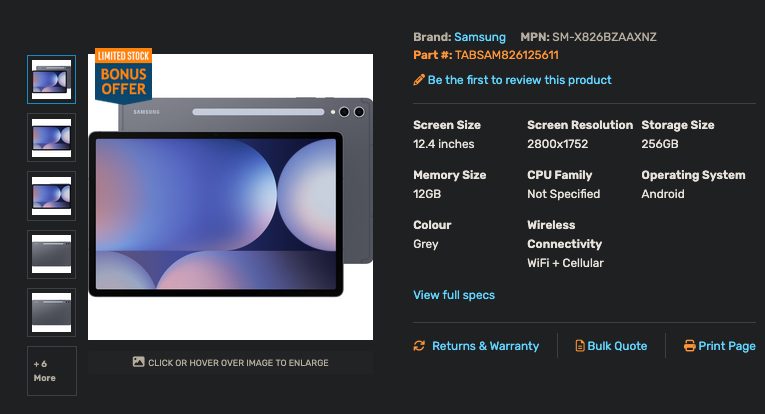
Task: Select the first tablet thumbnail
Action: click(x=51, y=79)
